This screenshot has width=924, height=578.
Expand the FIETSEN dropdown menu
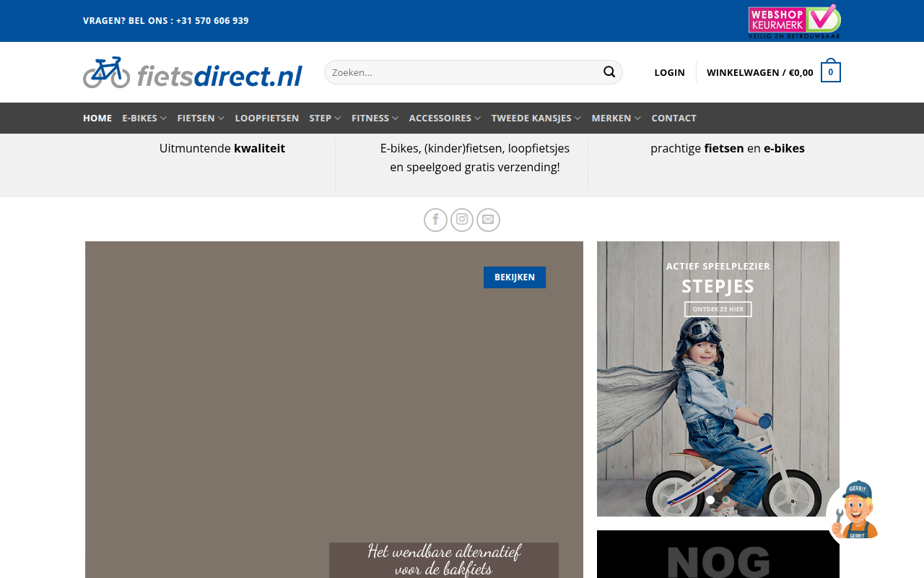pos(201,118)
